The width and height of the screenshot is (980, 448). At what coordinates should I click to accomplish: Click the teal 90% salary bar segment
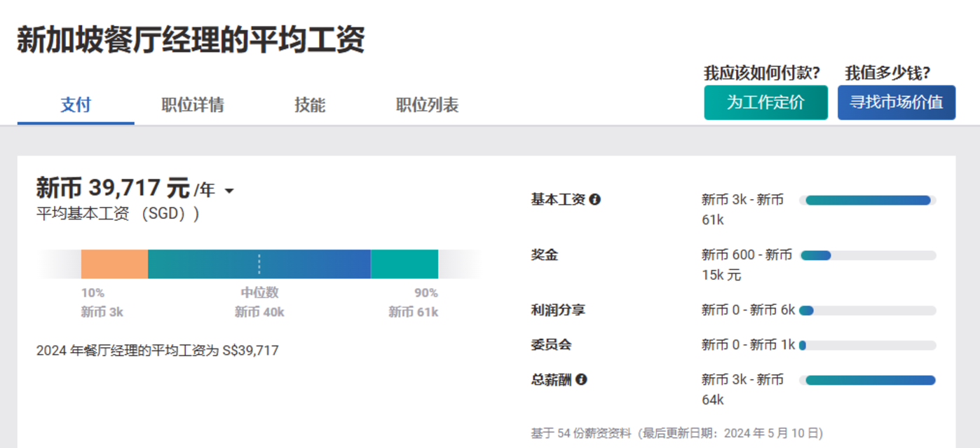click(404, 264)
